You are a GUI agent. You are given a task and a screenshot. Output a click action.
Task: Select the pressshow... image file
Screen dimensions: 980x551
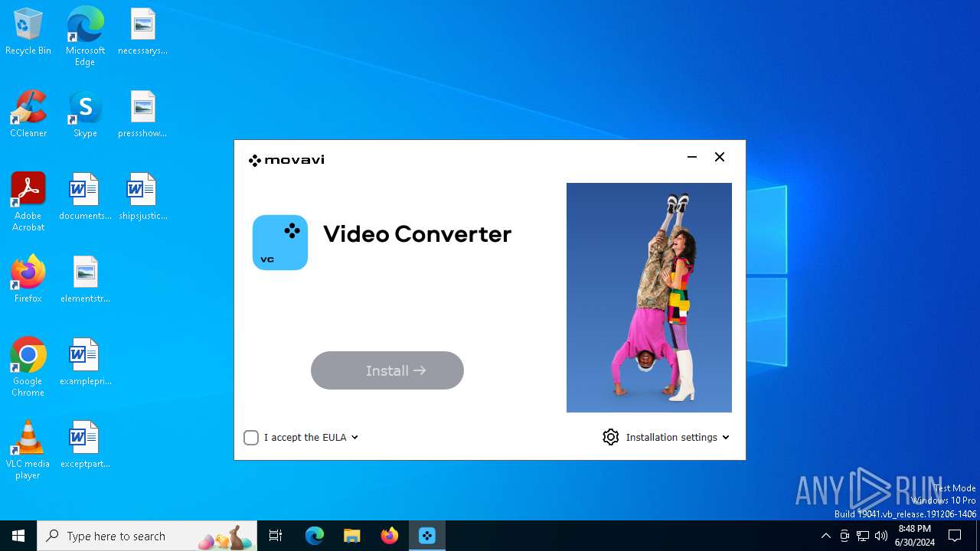pos(142,115)
